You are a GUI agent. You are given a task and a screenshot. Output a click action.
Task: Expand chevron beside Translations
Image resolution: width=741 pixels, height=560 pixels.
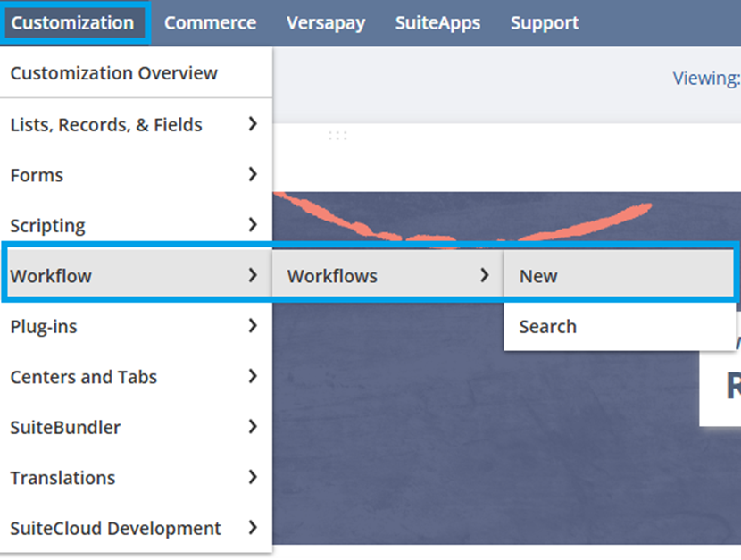(253, 477)
